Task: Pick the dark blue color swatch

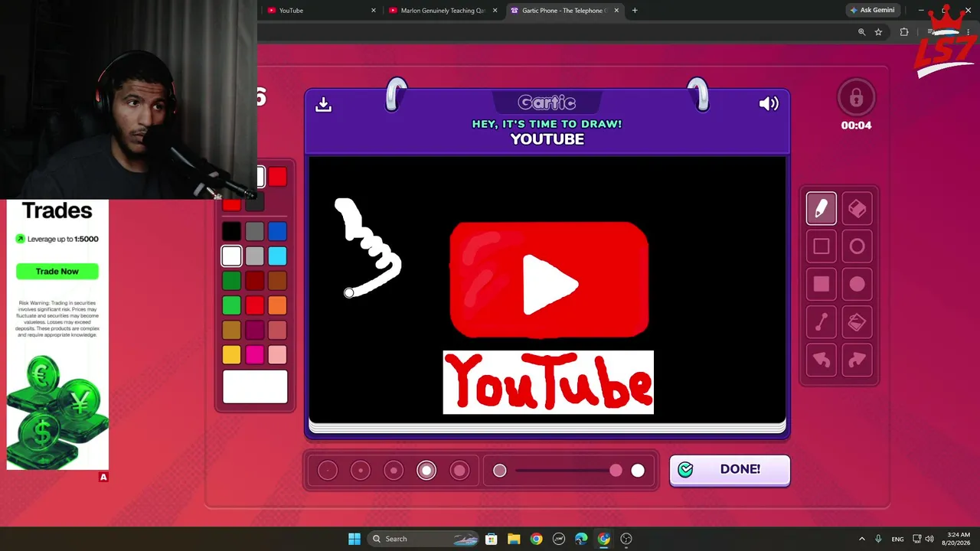Action: 277,231
